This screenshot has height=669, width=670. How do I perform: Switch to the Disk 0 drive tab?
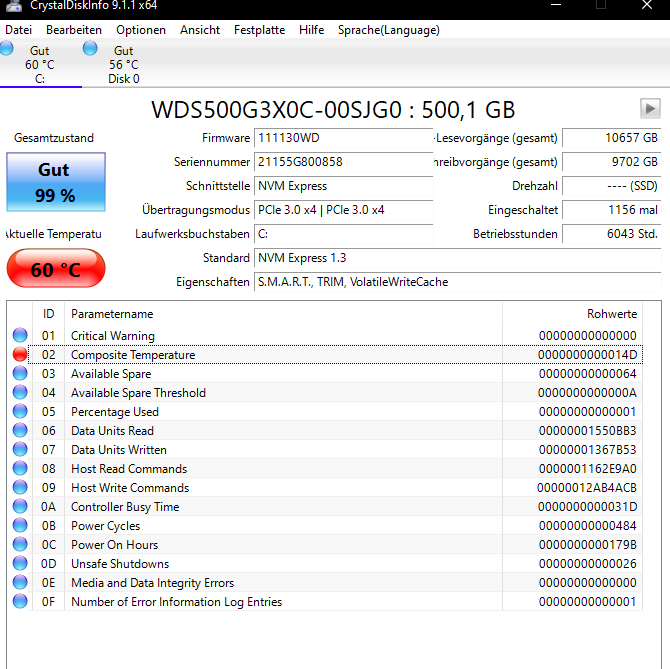coord(123,65)
